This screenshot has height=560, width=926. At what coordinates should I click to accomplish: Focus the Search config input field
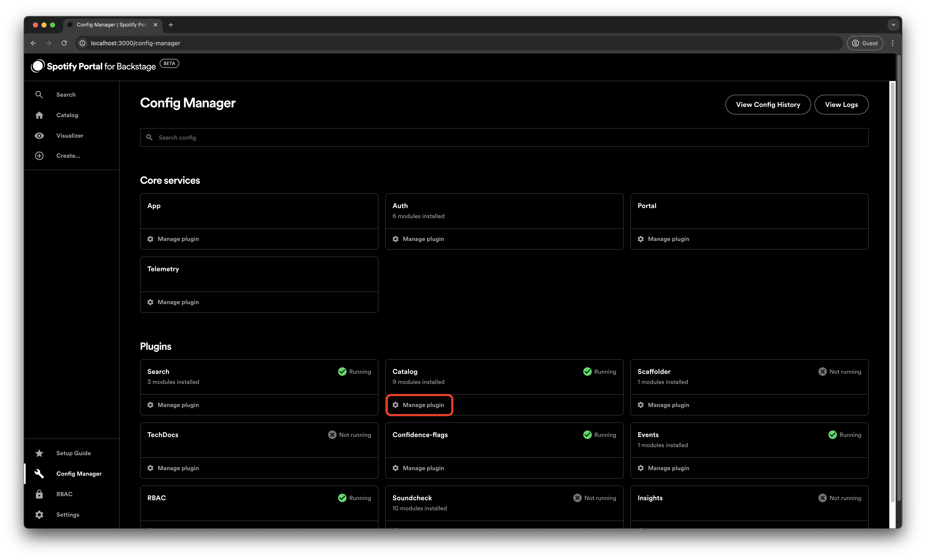[504, 137]
